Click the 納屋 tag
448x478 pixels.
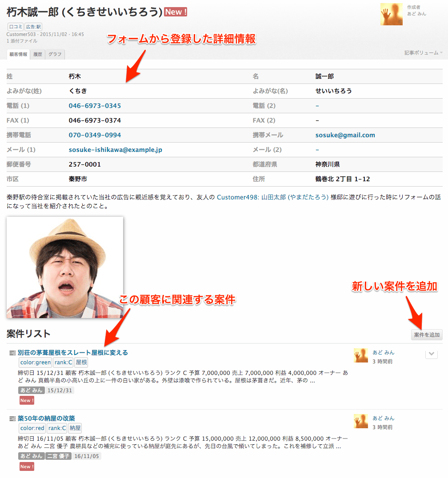click(75, 428)
